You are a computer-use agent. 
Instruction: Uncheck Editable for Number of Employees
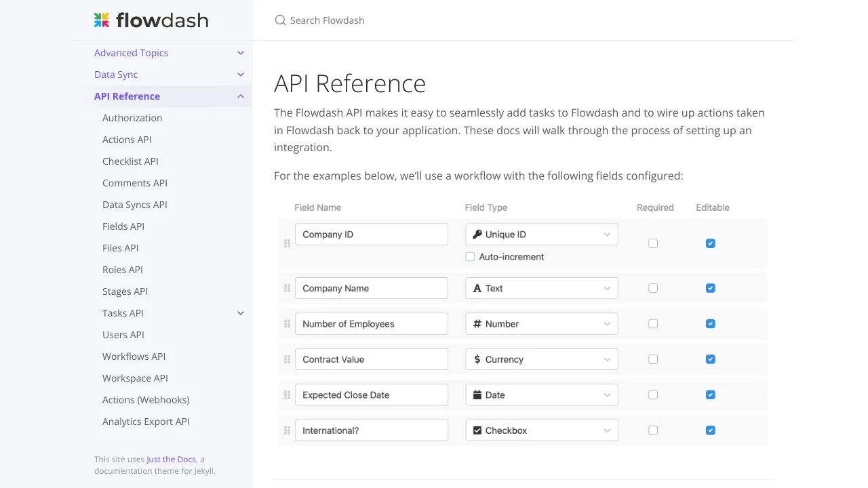click(710, 324)
